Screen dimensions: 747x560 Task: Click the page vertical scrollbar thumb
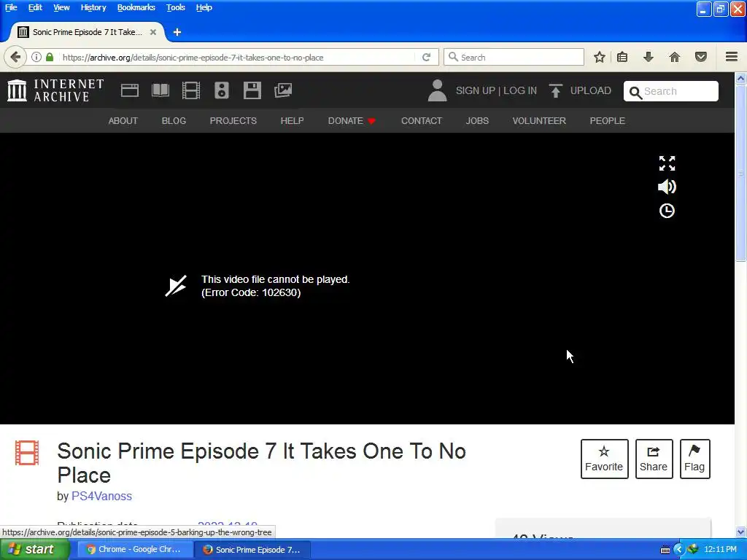pyautogui.click(x=740, y=174)
